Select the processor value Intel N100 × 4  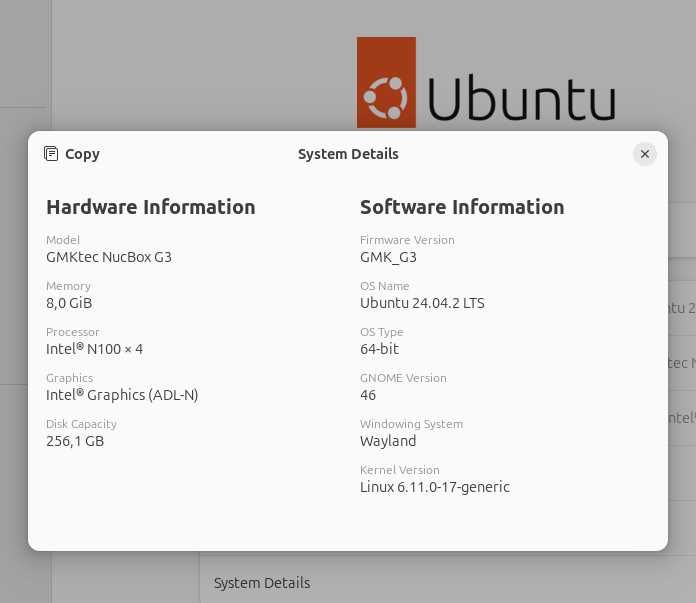[95, 349]
